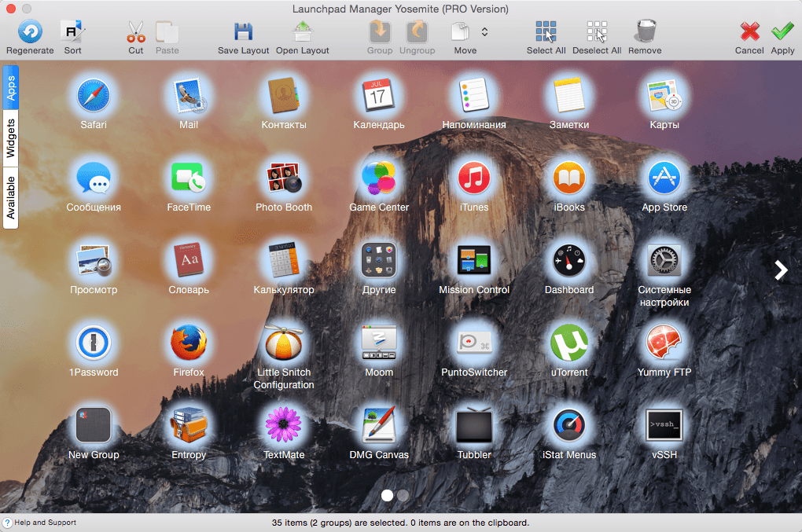Click the selection status bar text
This screenshot has height=532, width=802.
400,523
